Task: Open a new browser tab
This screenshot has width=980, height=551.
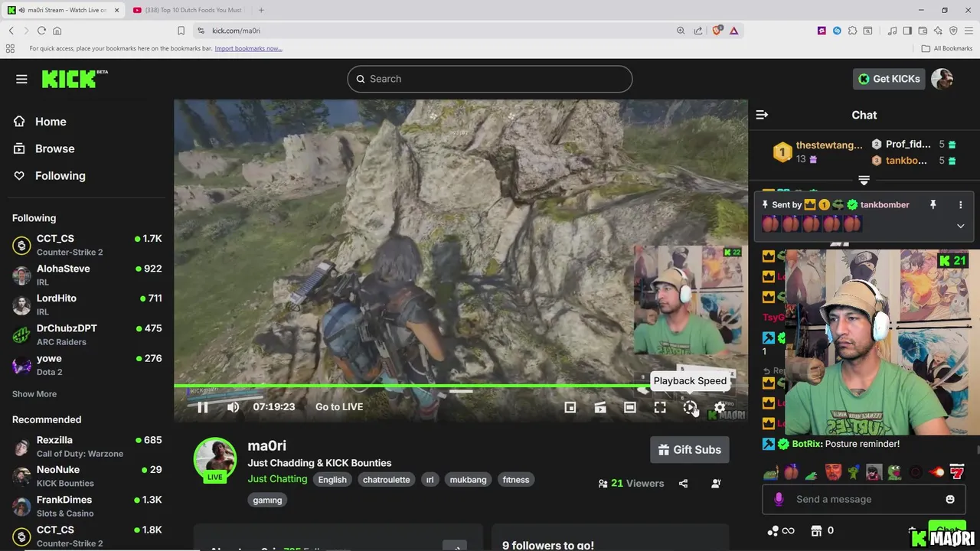Action: 261,10
